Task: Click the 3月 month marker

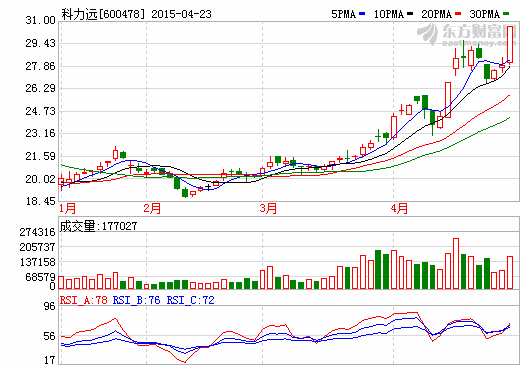Action: [x=269, y=209]
